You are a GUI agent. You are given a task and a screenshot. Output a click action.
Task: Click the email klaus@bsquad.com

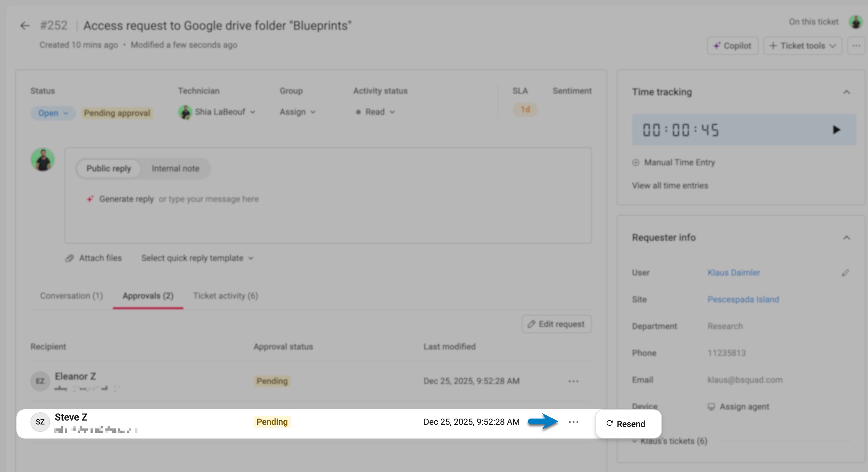click(745, 380)
